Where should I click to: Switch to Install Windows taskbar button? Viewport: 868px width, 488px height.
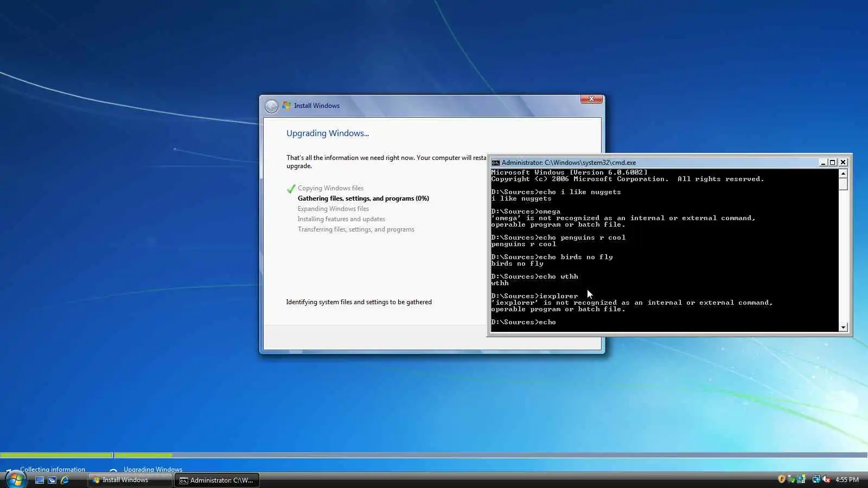point(130,480)
